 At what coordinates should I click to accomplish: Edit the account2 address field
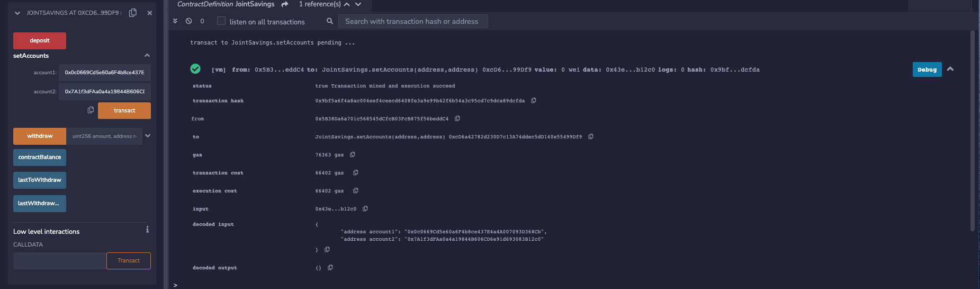pyautogui.click(x=105, y=92)
